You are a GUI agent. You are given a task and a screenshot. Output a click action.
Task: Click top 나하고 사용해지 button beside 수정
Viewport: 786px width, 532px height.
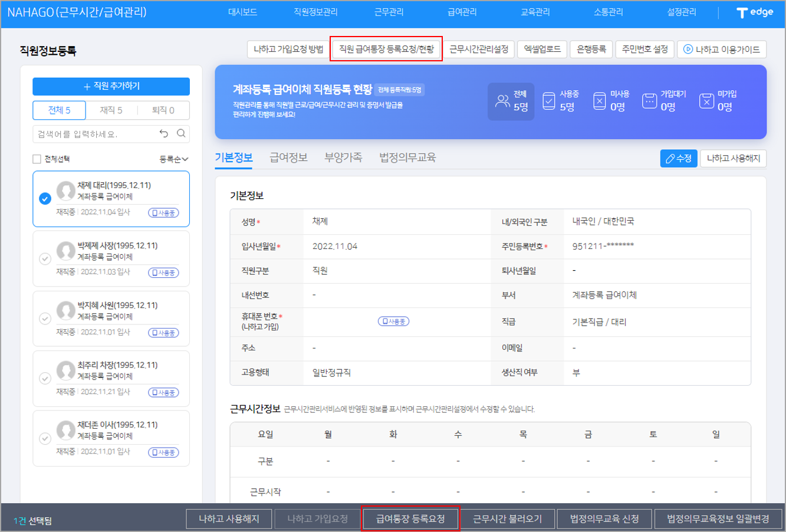pyautogui.click(x=733, y=159)
